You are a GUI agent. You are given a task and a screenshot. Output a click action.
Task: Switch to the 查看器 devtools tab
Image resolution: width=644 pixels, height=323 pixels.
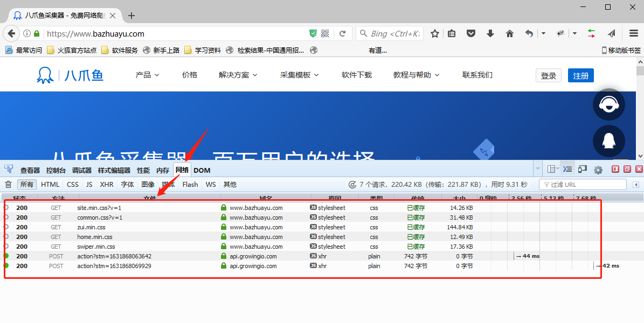pyautogui.click(x=30, y=170)
